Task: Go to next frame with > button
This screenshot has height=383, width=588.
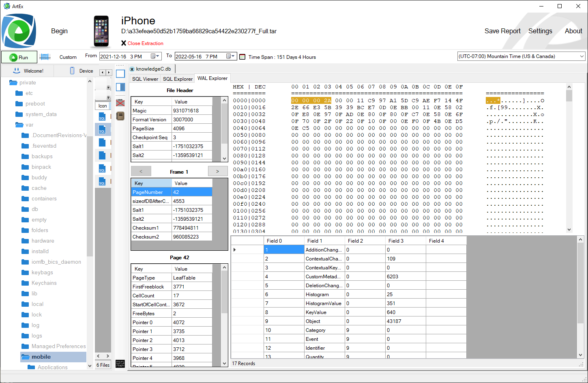Action: click(218, 171)
